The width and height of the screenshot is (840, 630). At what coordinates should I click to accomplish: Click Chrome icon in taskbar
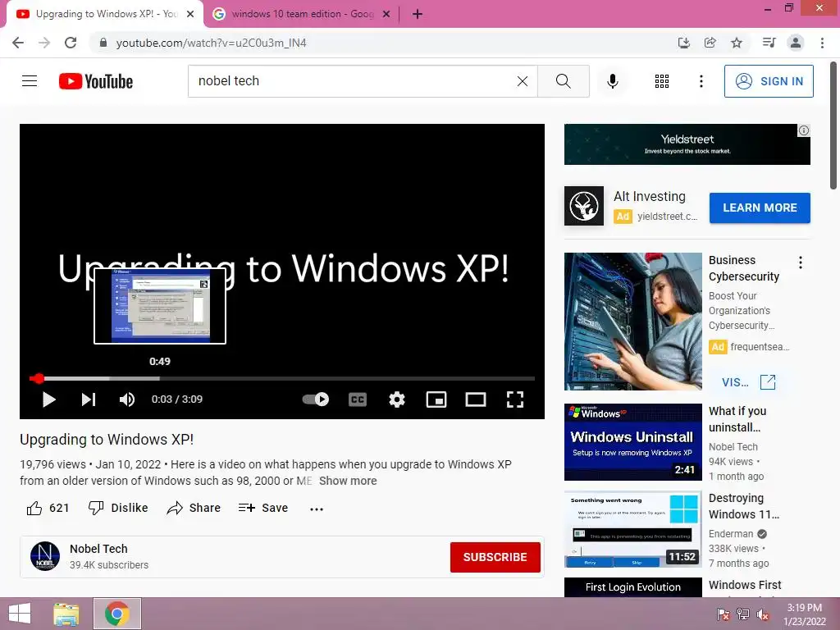pos(116,614)
